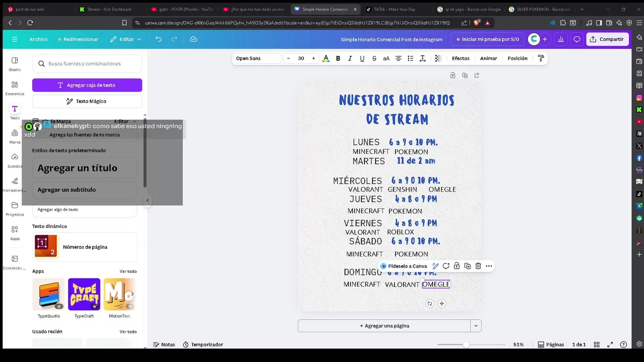This screenshot has height=362, width=644.
Task: Open the grid view icon in the bottom bar
Action: pos(597,344)
